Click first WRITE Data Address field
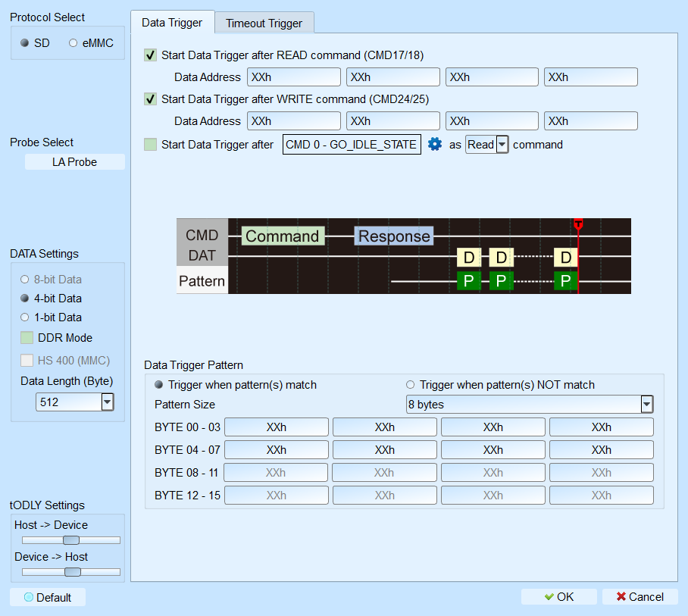The width and height of the screenshot is (688, 616). tap(294, 121)
